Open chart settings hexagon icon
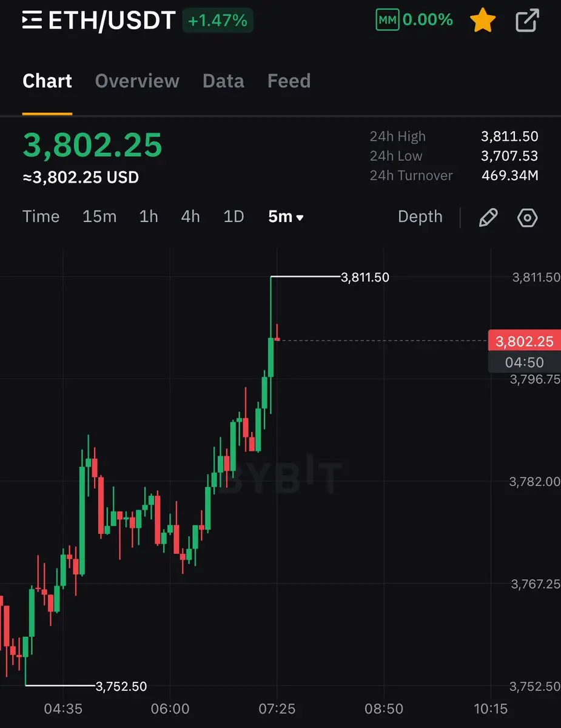The image size is (561, 728). point(528,217)
